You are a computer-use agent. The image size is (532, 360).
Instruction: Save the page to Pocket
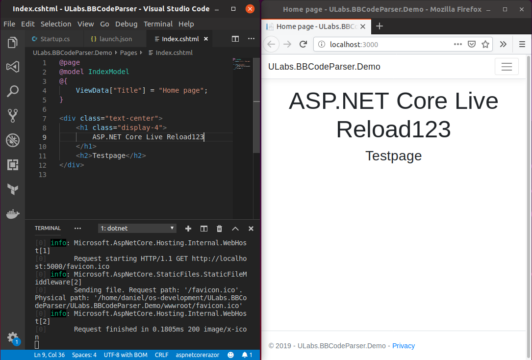tap(472, 44)
